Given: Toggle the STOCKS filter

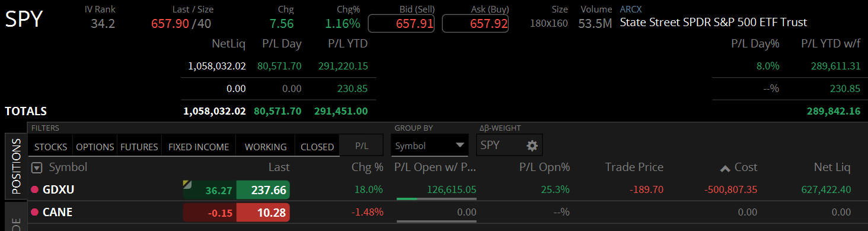Looking at the screenshot, I should click(x=50, y=147).
